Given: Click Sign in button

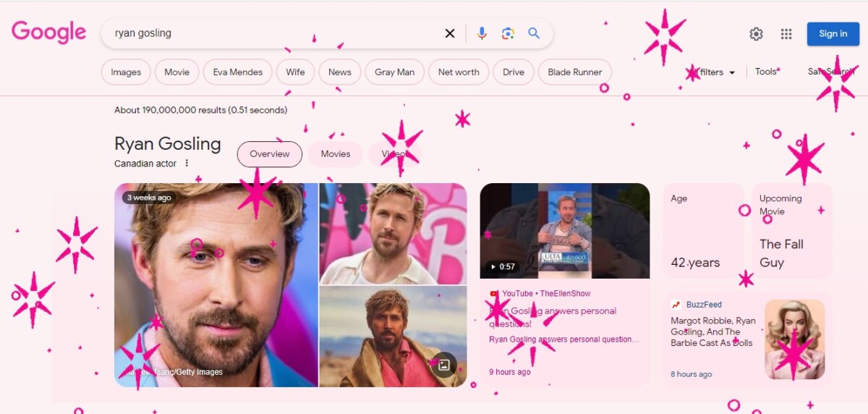Looking at the screenshot, I should (833, 34).
